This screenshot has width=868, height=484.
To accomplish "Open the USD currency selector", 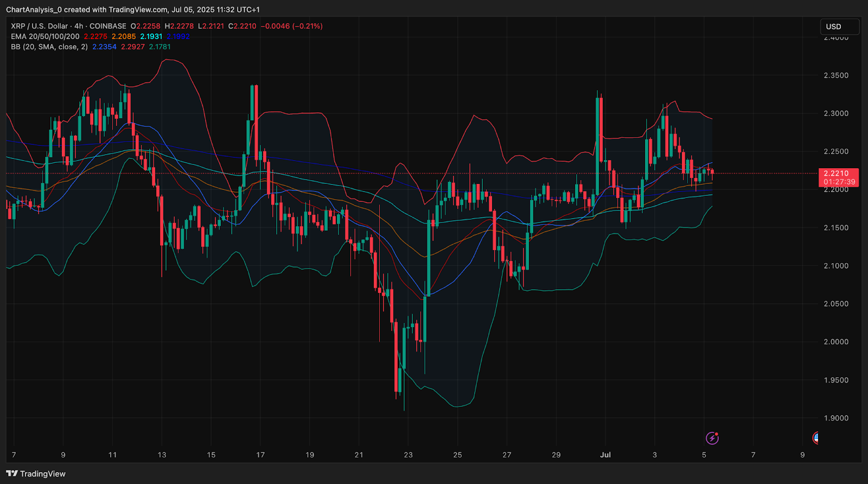I will tap(839, 27).
